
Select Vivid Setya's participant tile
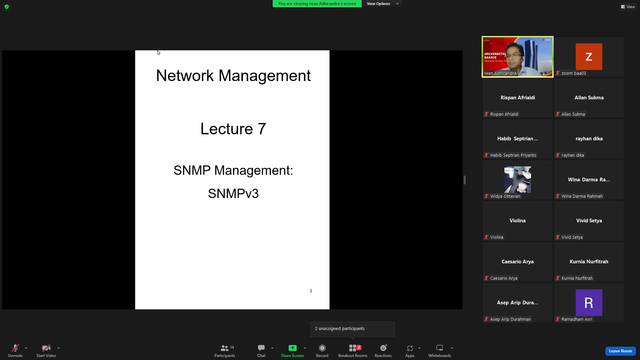589,221
